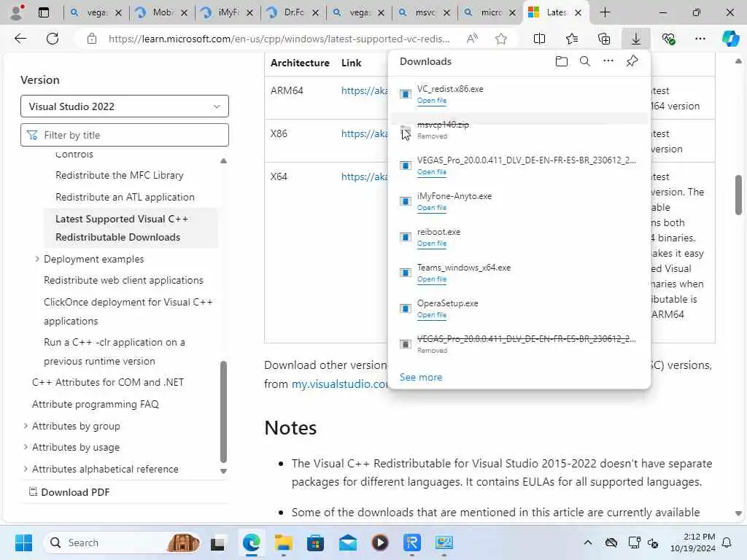
Task: Click See more in Downloads panel
Action: [421, 377]
